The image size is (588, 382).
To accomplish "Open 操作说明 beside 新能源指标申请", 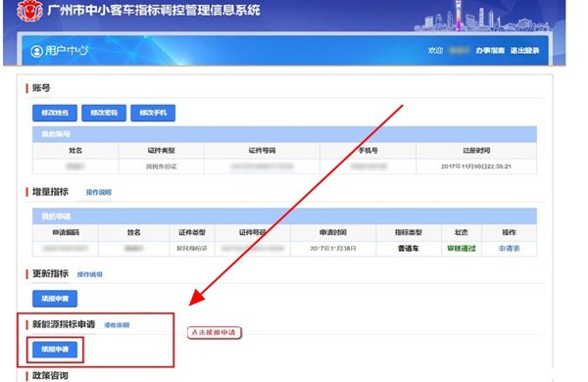I will click(117, 325).
